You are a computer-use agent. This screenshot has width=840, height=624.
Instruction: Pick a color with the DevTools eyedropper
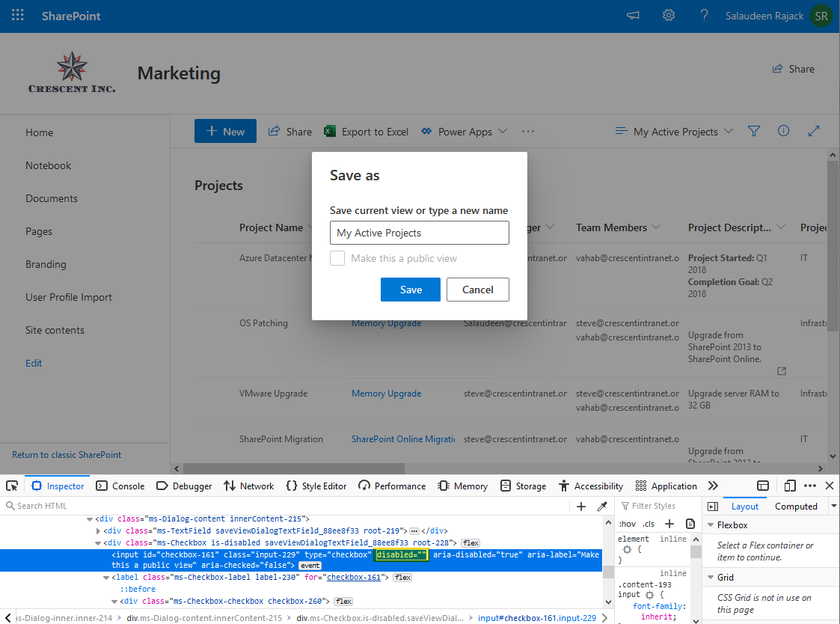click(604, 506)
